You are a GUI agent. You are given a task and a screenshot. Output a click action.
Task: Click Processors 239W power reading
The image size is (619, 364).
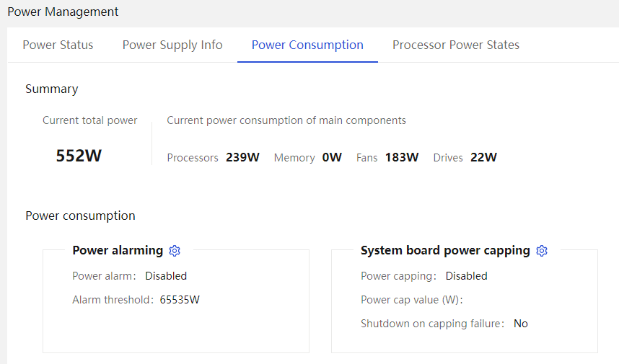[242, 157]
